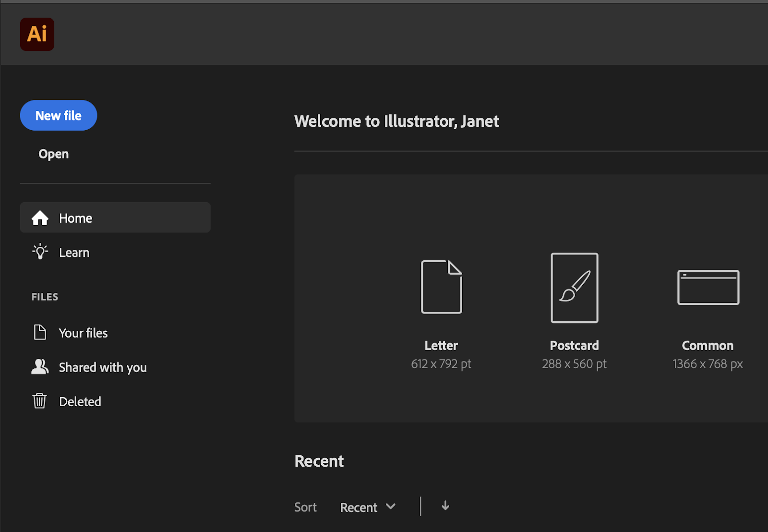This screenshot has height=532, width=768.
Task: Click the Postcard preset label
Action: tap(574, 345)
